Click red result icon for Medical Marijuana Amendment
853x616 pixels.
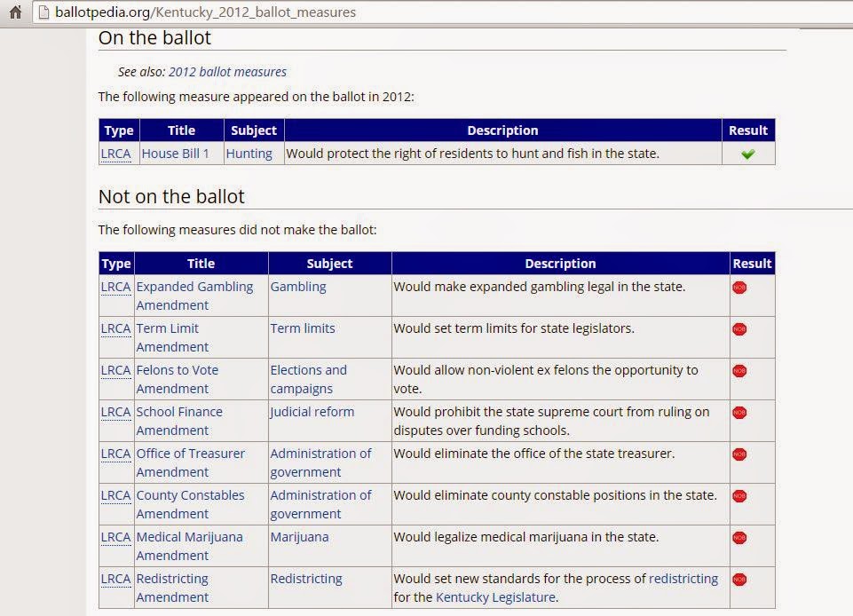(x=739, y=538)
